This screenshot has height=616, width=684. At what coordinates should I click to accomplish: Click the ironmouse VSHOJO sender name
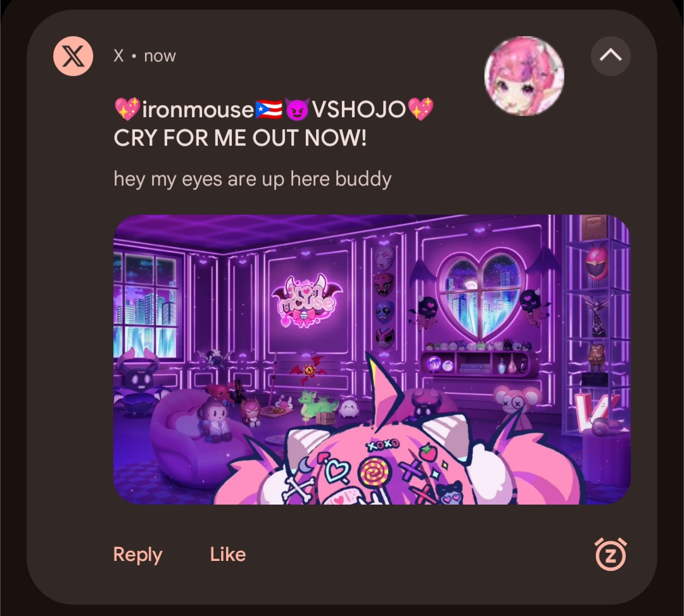[274, 109]
